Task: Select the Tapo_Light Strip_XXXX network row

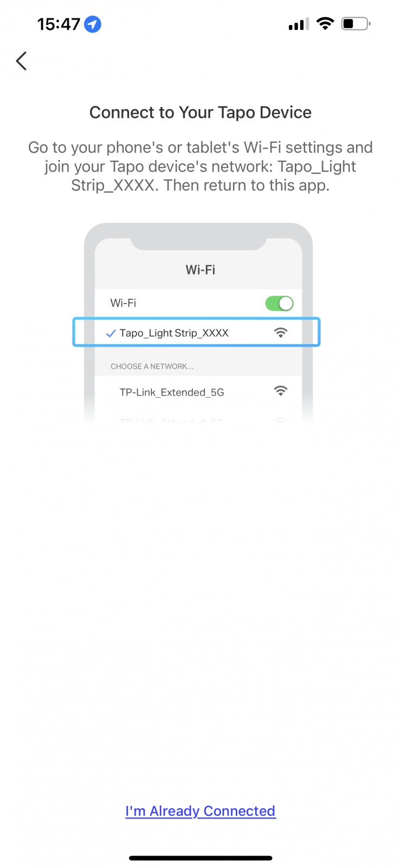Action: tap(196, 332)
